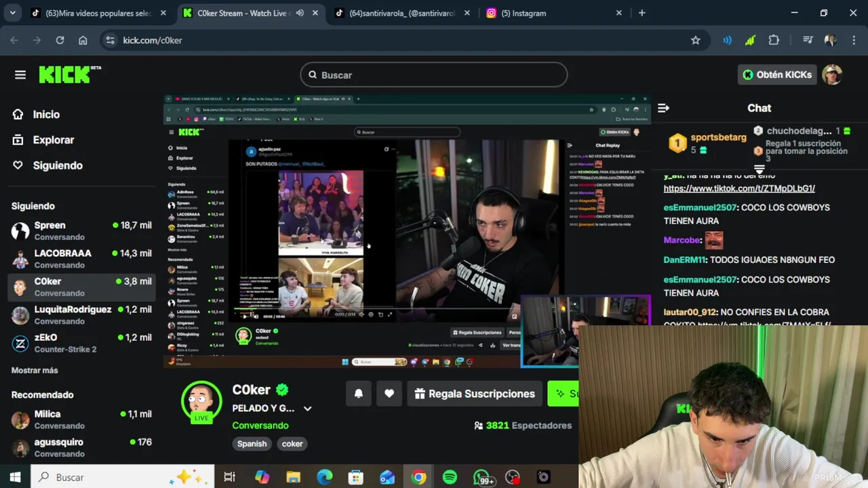868x488 pixels.
Task: Go to Inicio in the sidebar
Action: [x=46, y=115]
